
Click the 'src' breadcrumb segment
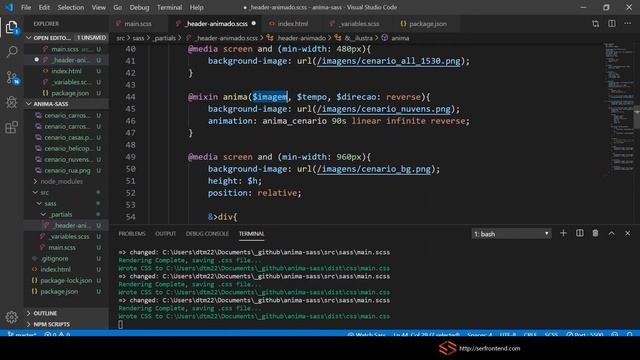[120, 38]
